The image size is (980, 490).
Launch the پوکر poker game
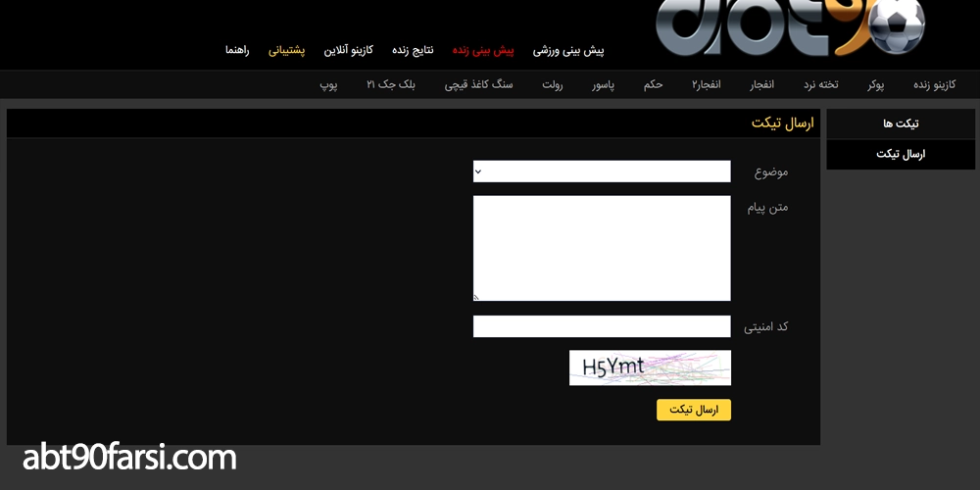(875, 85)
